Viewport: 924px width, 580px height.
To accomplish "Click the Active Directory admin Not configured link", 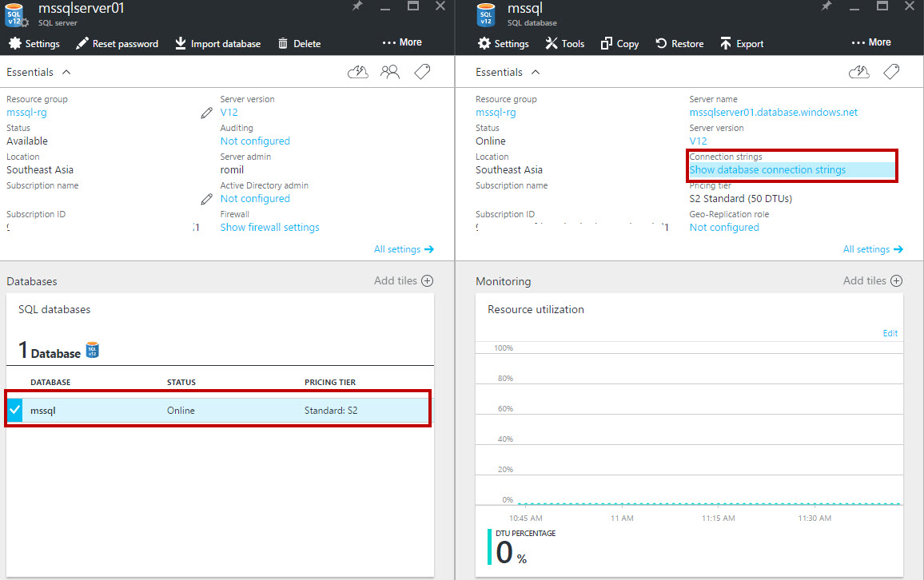I will (x=255, y=199).
